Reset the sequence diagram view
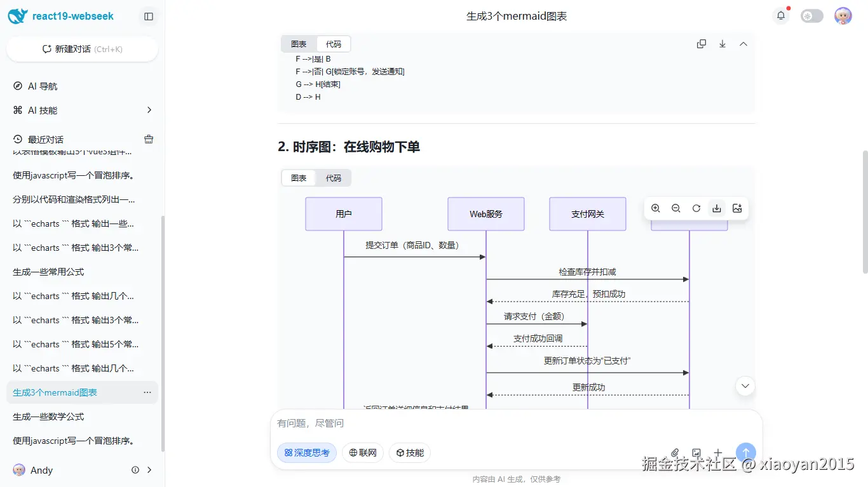This screenshot has height=487, width=868. pos(696,208)
